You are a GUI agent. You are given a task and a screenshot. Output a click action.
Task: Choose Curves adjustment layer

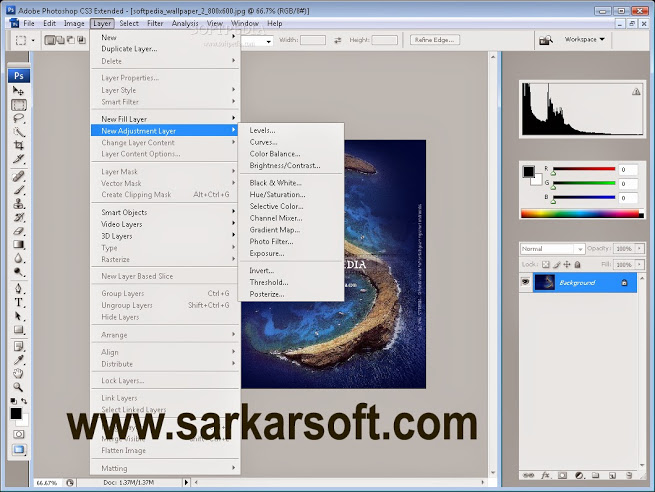click(263, 142)
